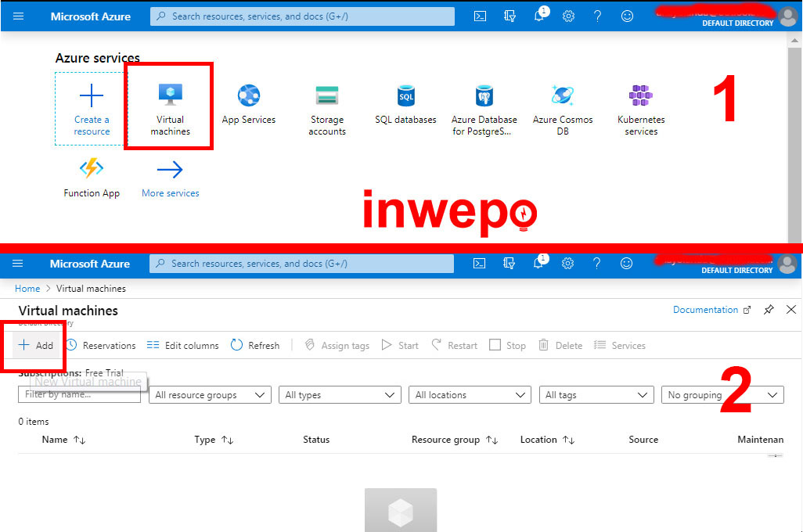Open the help question mark on the Virtual machines page

[x=596, y=264]
